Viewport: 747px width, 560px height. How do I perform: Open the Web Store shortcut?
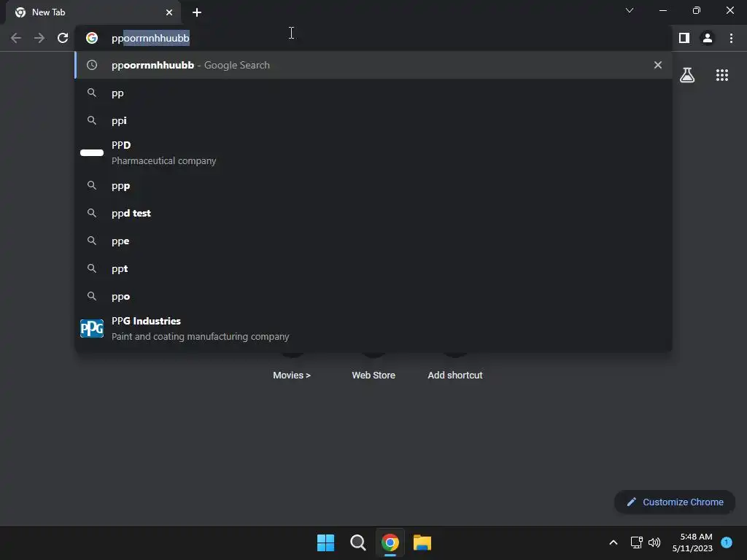373,376
